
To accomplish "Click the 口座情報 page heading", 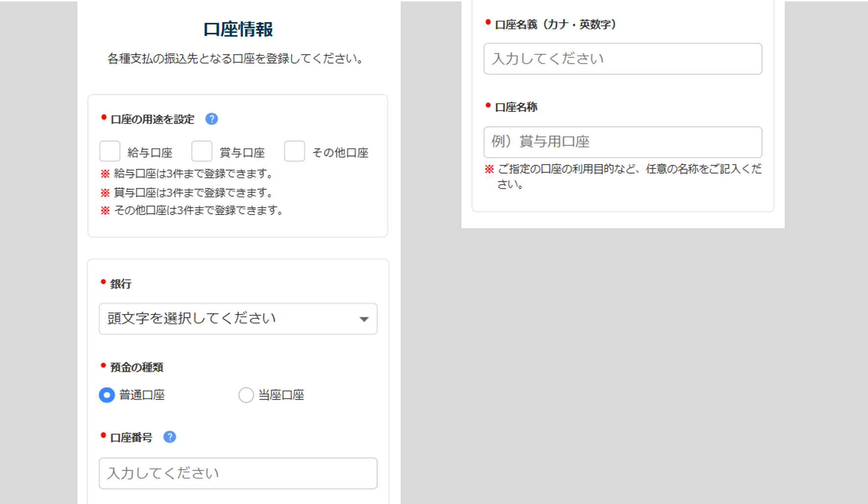I will click(x=238, y=29).
